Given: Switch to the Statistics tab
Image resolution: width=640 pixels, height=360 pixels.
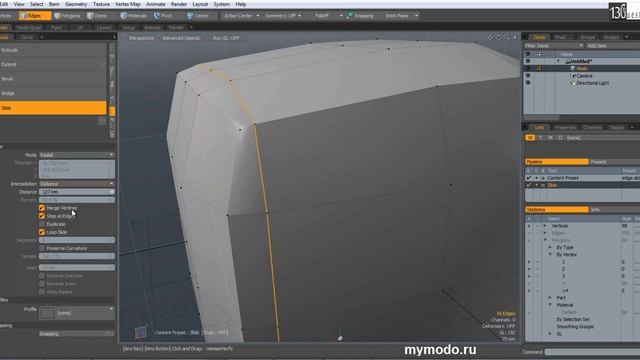Looking at the screenshot, I should click(557, 209).
